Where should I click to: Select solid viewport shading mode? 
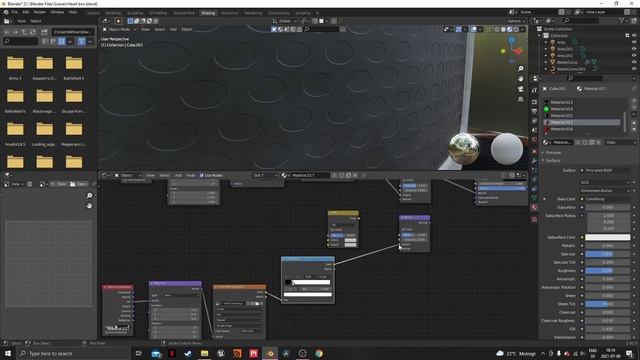(x=503, y=29)
